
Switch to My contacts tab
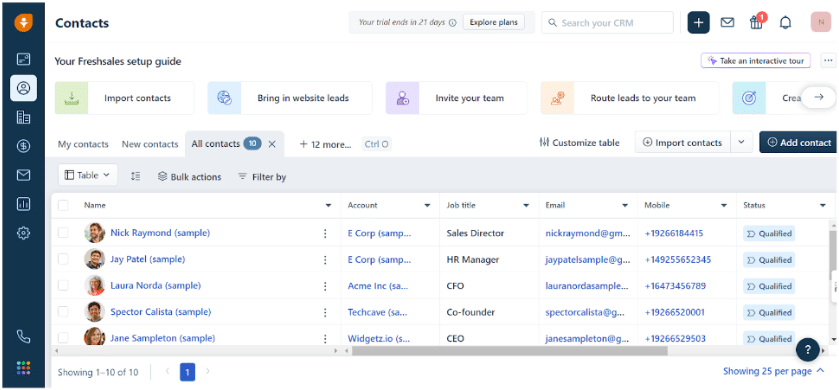[83, 144]
